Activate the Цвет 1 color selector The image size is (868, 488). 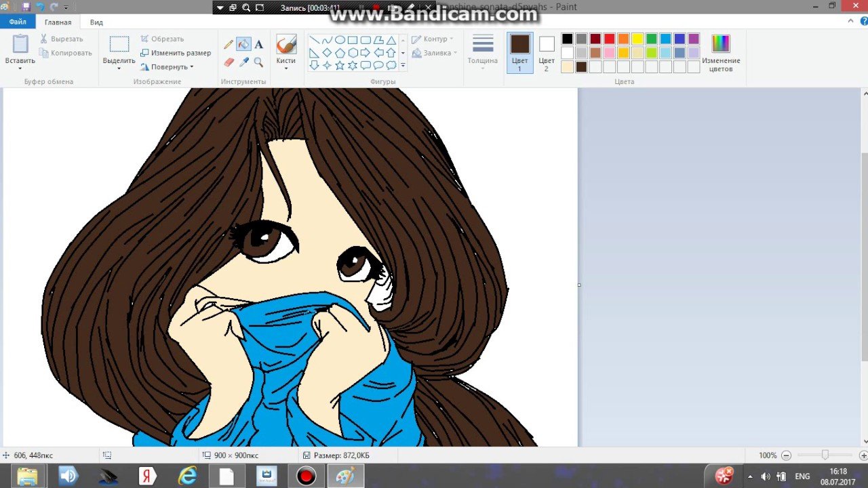pyautogui.click(x=519, y=52)
